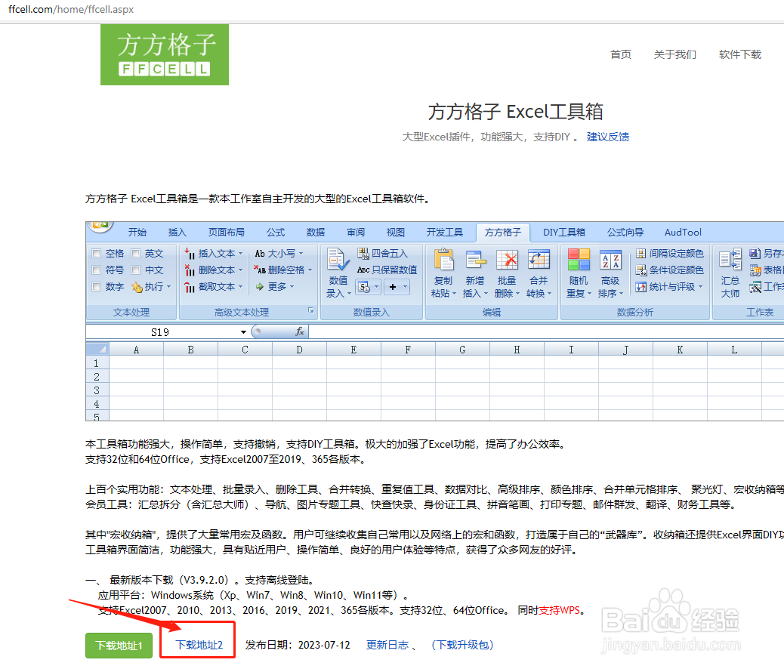Image resolution: width=784 pixels, height=672 pixels.
Task: Click the 数值录入 icon in ribbon
Action: click(x=338, y=260)
